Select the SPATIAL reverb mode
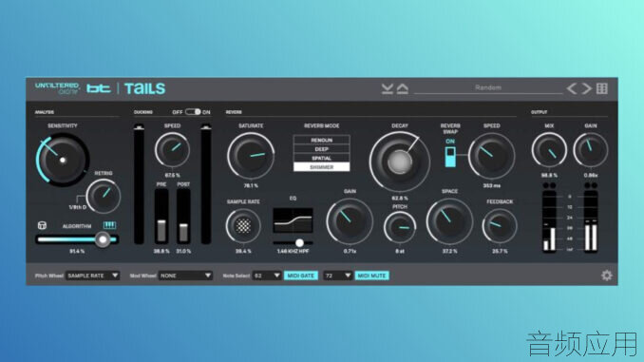Image resolution: width=644 pixels, height=362 pixels. [322, 158]
